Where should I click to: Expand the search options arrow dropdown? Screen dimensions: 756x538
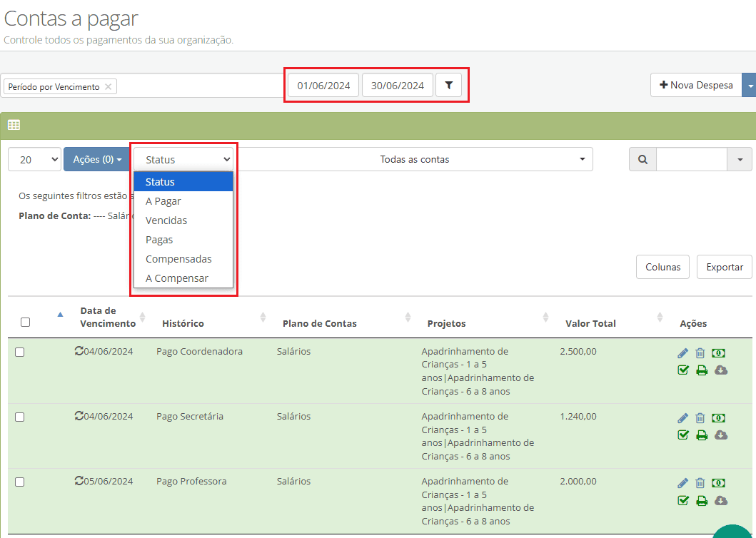(x=740, y=159)
